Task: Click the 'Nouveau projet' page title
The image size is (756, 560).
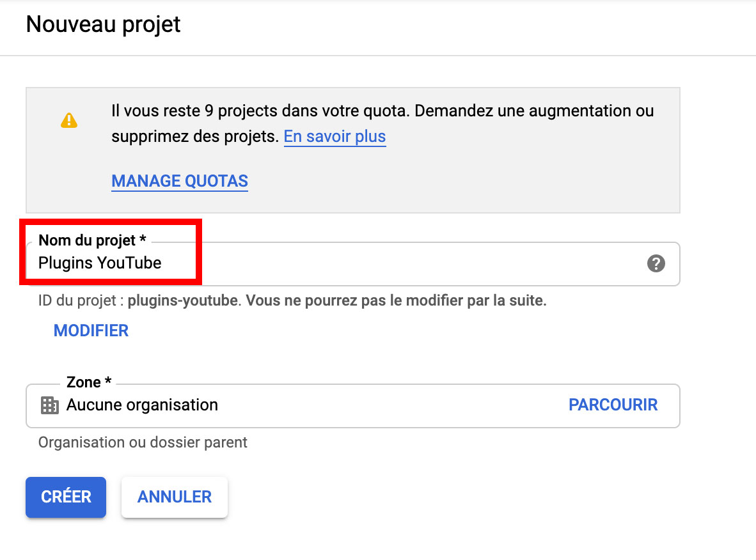Action: [102, 24]
